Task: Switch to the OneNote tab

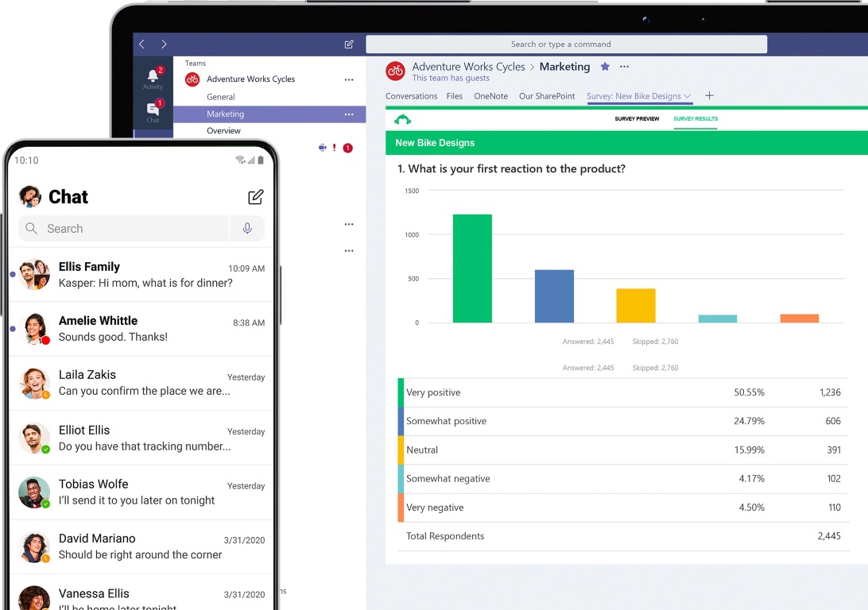Action: pos(490,96)
